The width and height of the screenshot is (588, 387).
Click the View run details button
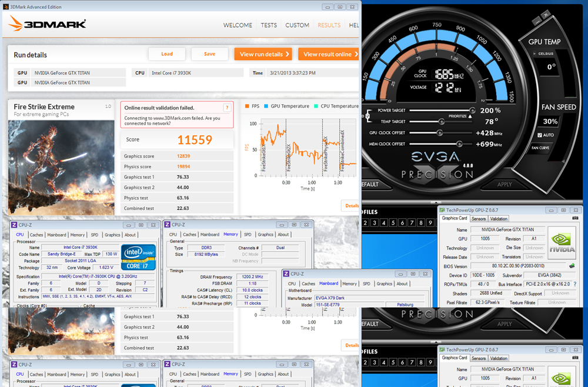[x=263, y=54]
